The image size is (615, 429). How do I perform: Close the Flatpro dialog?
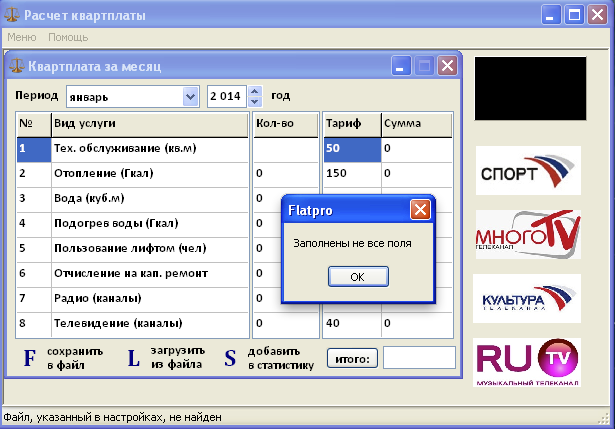[x=420, y=210]
